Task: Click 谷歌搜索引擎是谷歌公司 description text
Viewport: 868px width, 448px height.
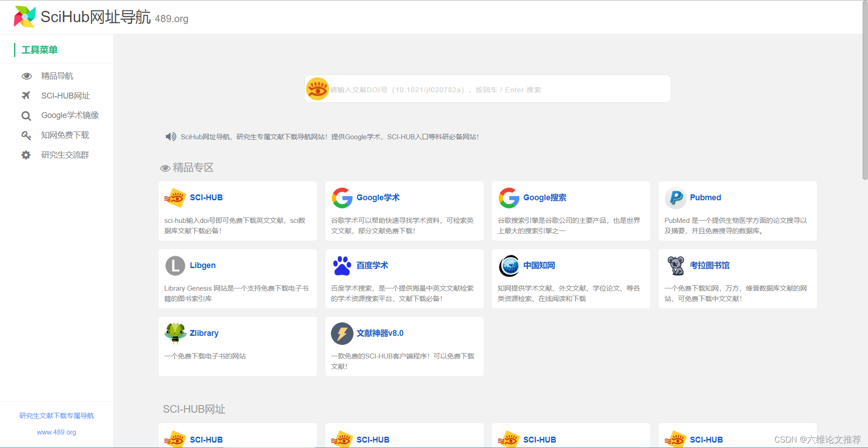Action: click(x=569, y=226)
